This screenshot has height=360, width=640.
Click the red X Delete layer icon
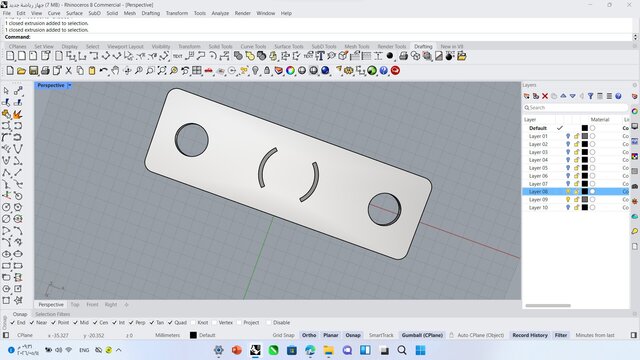545,96
